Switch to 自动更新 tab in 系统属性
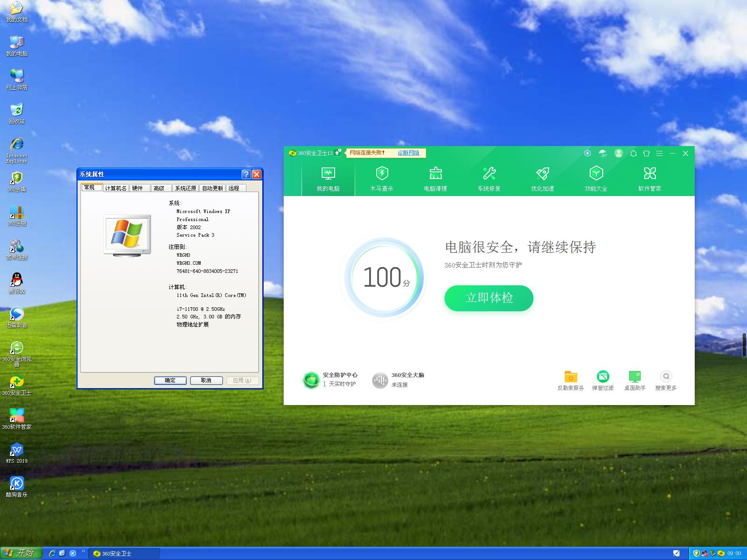This screenshot has height=560, width=747. (213, 188)
